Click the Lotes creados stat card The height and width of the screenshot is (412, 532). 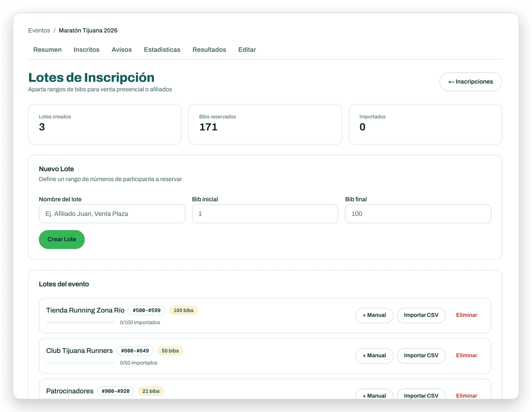105,124
